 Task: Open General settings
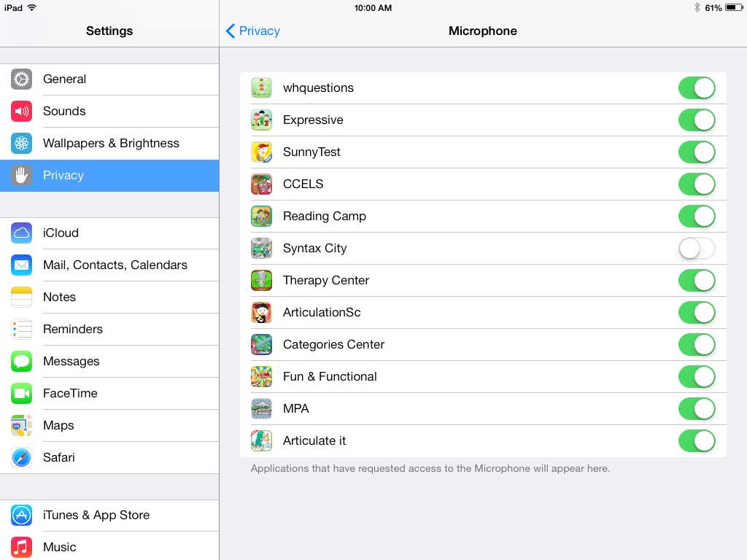109,79
